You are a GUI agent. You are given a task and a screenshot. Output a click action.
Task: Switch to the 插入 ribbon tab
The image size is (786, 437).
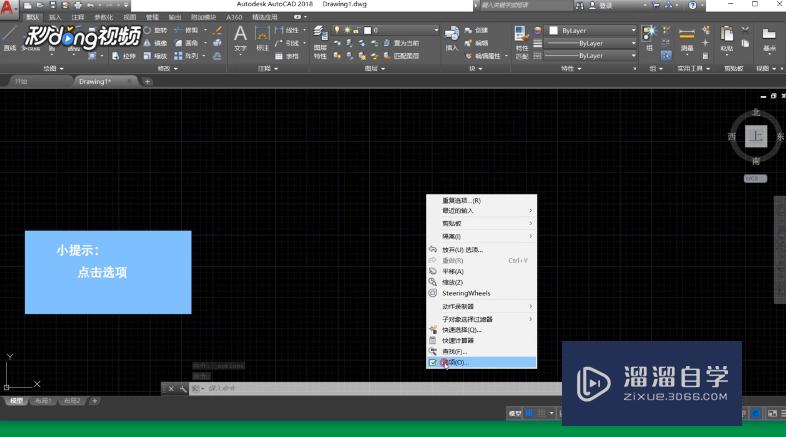54,17
